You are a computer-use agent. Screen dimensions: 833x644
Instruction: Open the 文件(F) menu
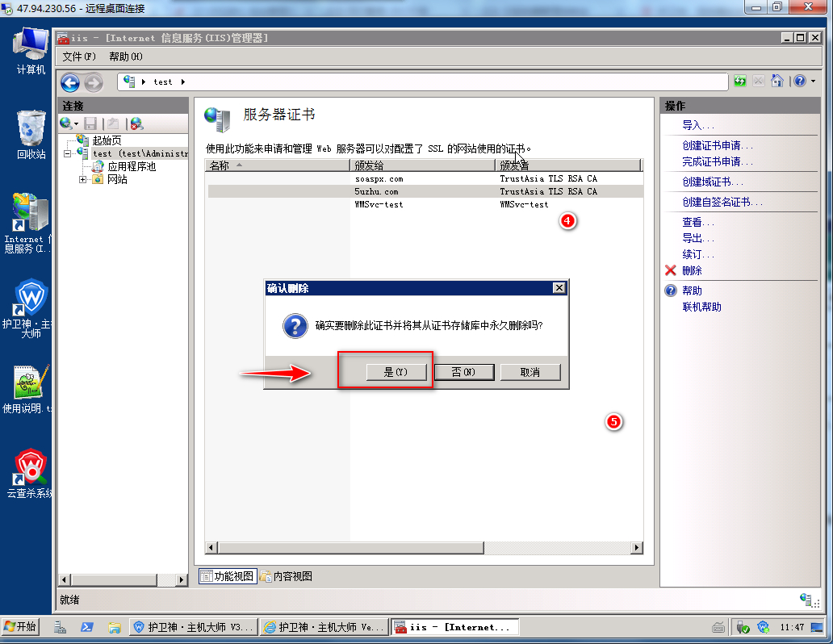79,56
